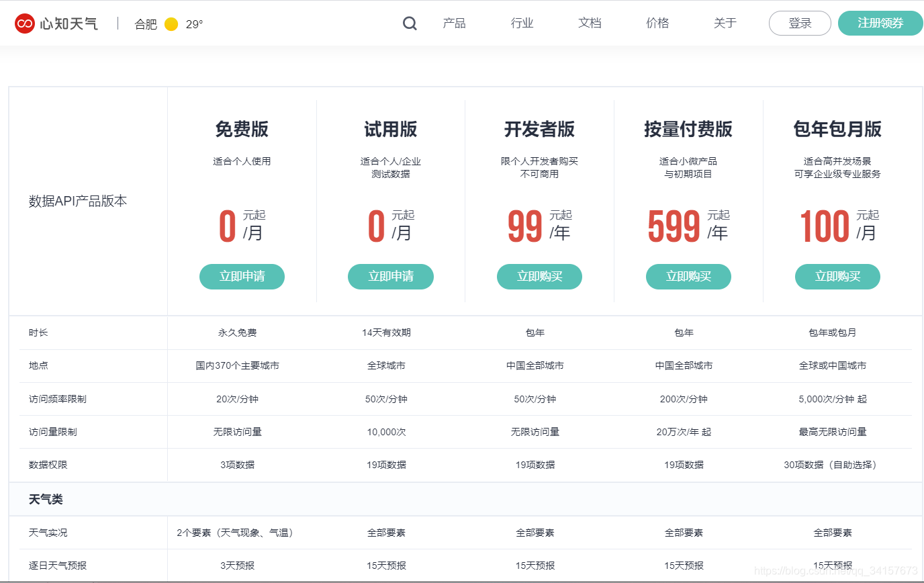Click the 5,000次/分钟 起 cell
924x583 pixels.
(x=833, y=399)
